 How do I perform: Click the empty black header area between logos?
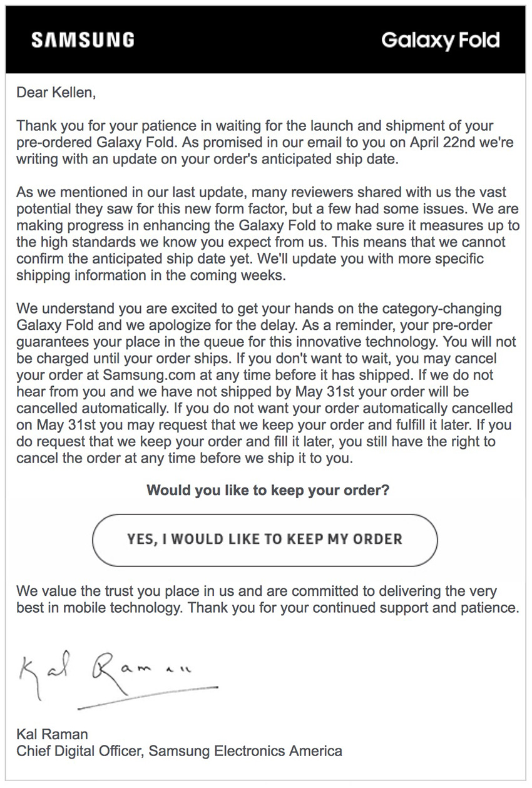257,40
